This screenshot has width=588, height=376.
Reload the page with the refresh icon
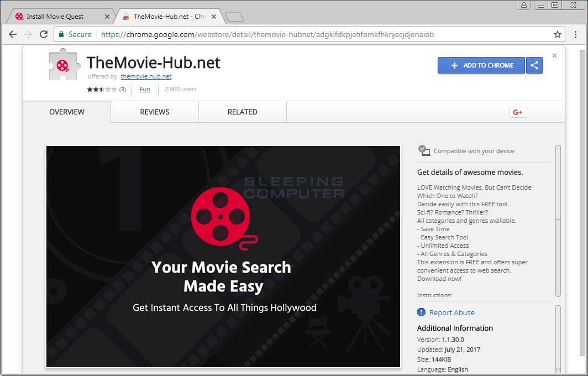(x=44, y=34)
